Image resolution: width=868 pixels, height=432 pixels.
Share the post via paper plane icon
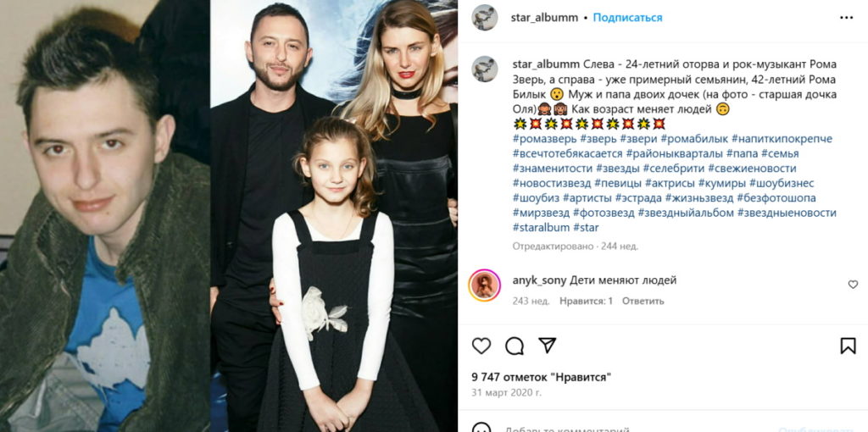tap(547, 345)
